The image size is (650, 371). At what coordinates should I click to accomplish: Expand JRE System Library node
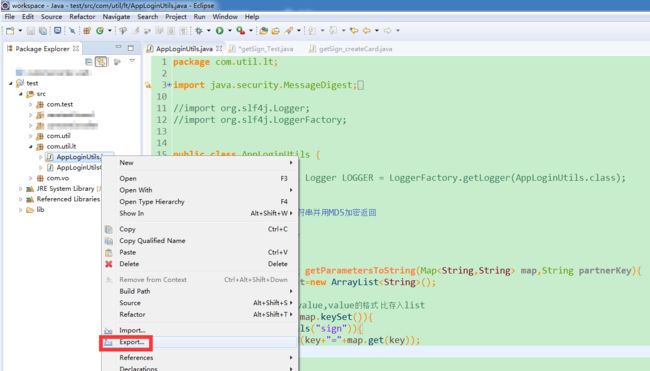pos(20,189)
